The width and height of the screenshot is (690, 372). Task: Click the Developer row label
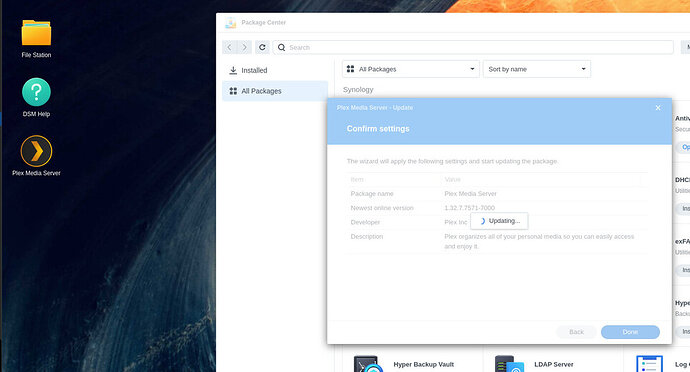pyautogui.click(x=365, y=222)
